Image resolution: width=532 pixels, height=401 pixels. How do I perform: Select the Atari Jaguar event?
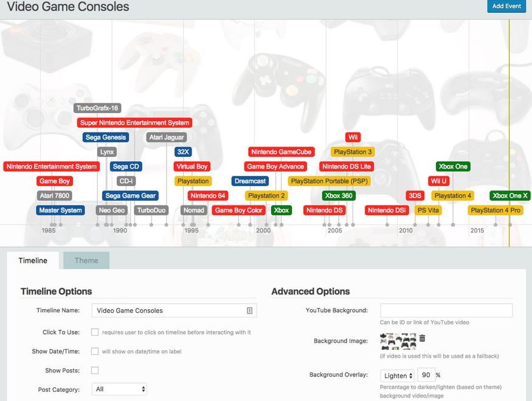point(167,137)
